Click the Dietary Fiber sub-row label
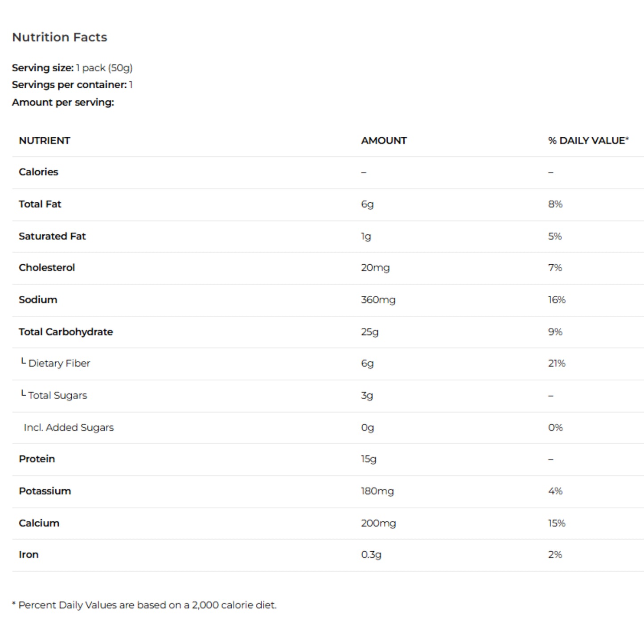This screenshot has height=644, width=644. pos(59,363)
